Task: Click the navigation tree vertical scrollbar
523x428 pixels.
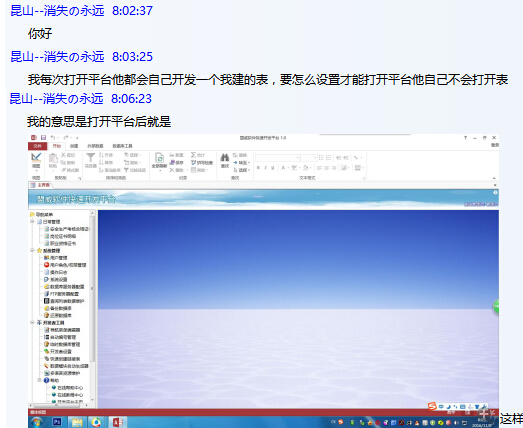Action: pyautogui.click(x=92, y=288)
